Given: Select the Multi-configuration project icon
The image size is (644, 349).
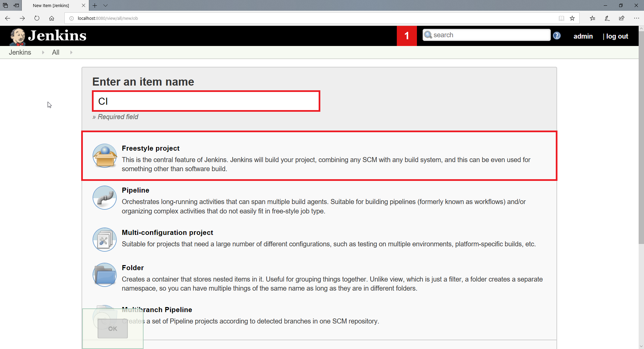Looking at the screenshot, I should click(x=105, y=240).
